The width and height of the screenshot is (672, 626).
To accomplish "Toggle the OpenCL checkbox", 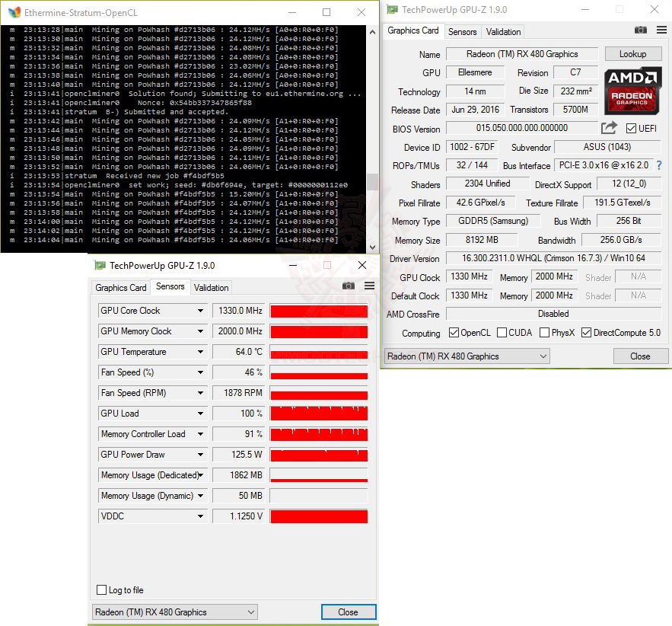I will (x=454, y=333).
